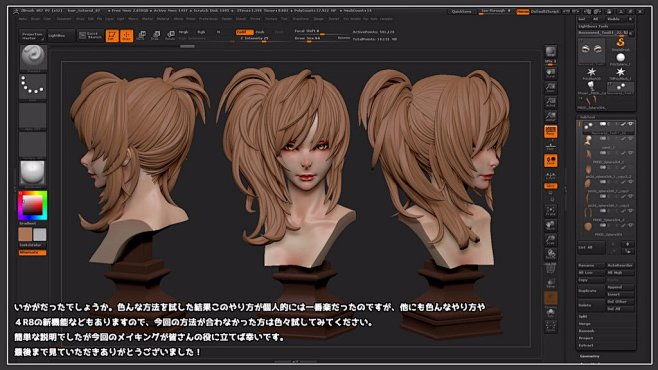Open the Projection Master button
658x370 pixels.
pyautogui.click(x=32, y=36)
